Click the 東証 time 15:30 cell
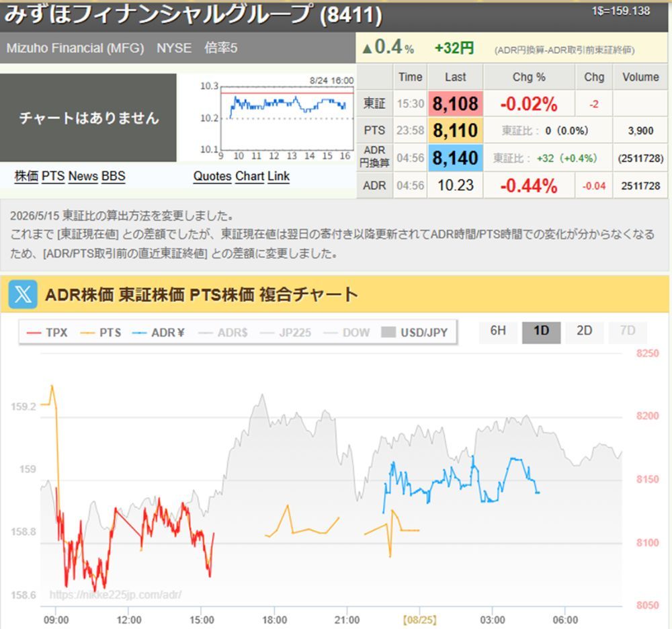672x629 pixels. click(410, 103)
